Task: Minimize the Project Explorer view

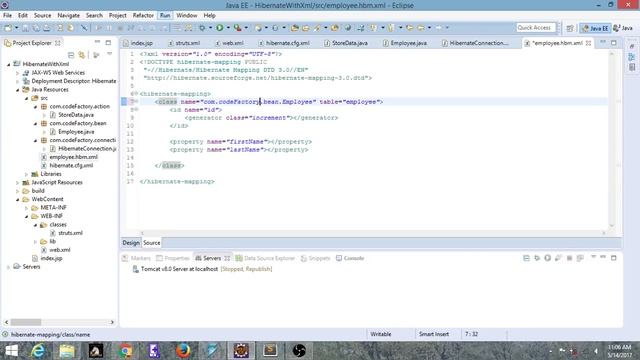Action: point(97,42)
